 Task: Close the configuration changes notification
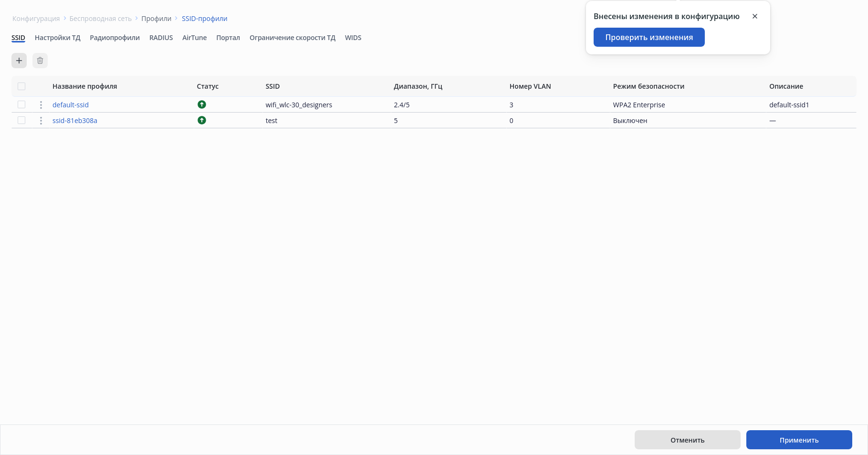755,16
